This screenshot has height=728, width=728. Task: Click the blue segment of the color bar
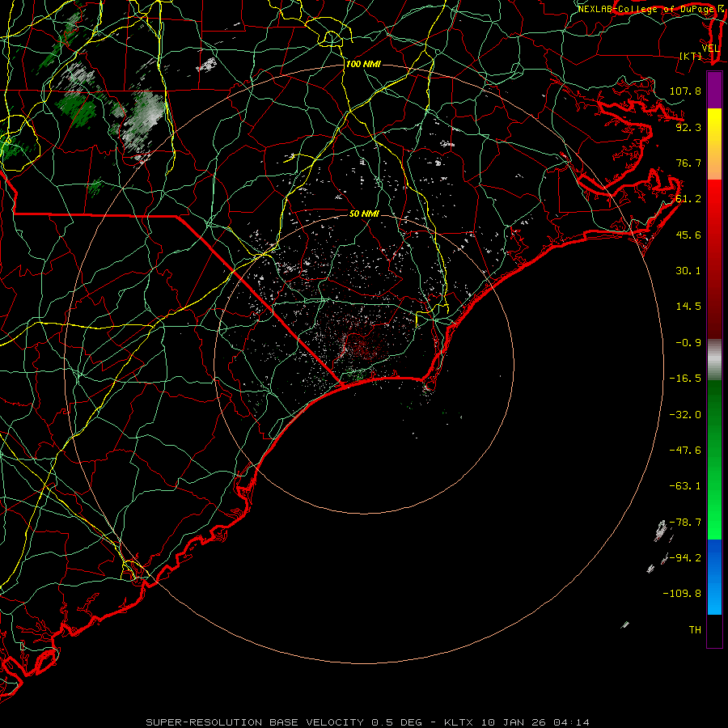(x=714, y=577)
